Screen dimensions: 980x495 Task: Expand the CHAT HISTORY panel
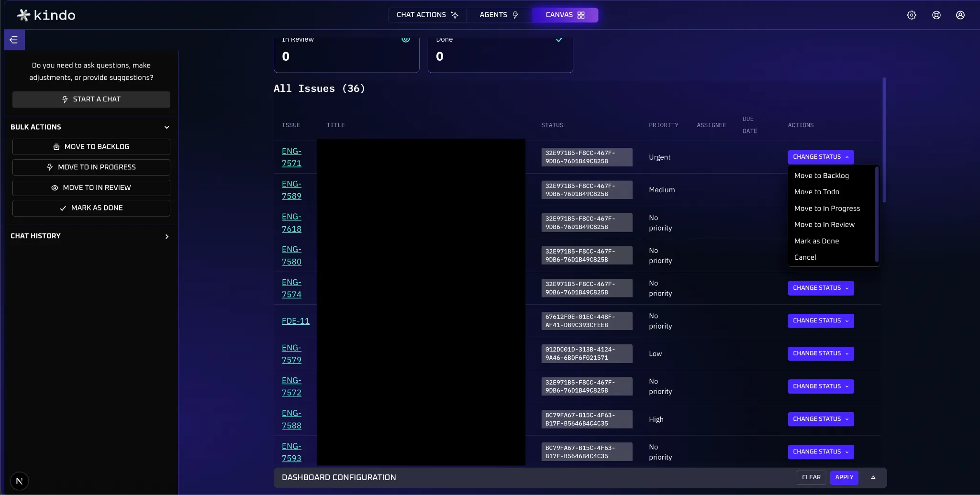(167, 236)
